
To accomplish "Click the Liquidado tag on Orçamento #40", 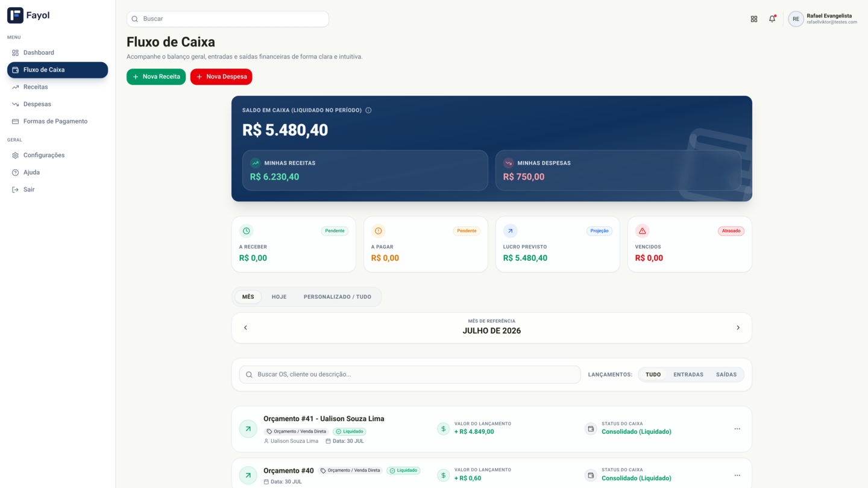I will tap(404, 471).
